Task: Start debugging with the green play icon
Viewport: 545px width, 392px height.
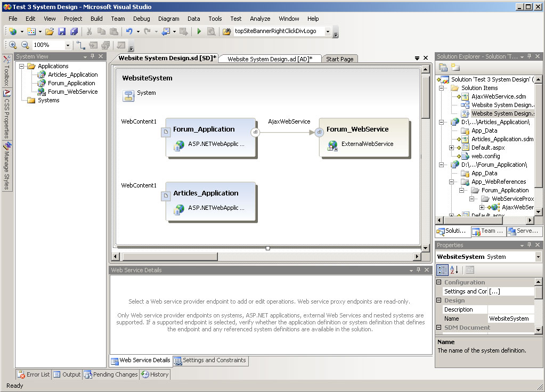Action: (199, 31)
